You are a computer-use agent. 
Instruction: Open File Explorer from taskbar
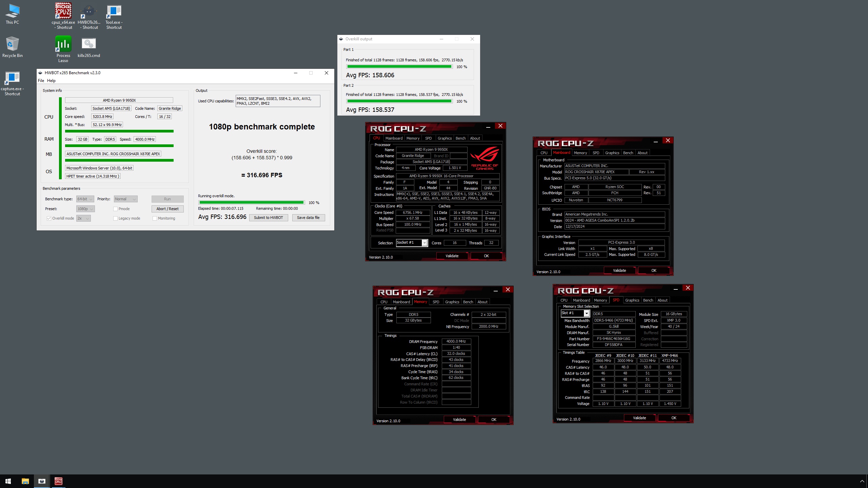click(x=25, y=481)
